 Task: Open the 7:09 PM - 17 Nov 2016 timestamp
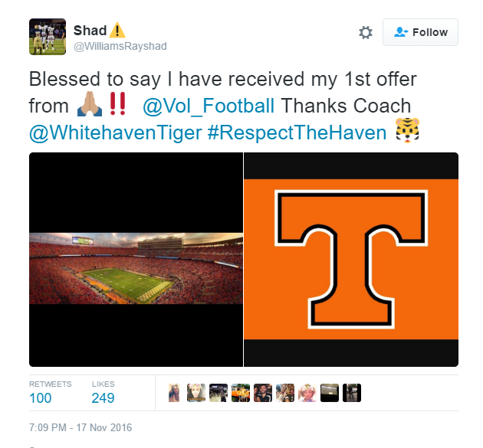click(80, 427)
